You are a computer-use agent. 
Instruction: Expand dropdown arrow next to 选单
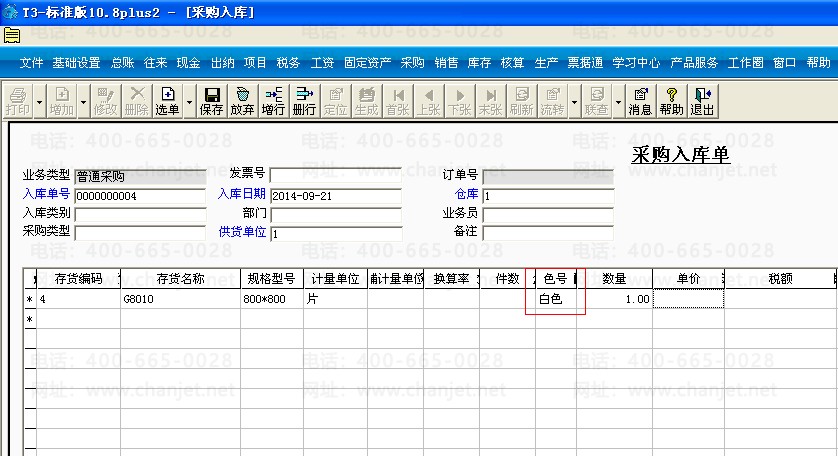click(x=189, y=101)
